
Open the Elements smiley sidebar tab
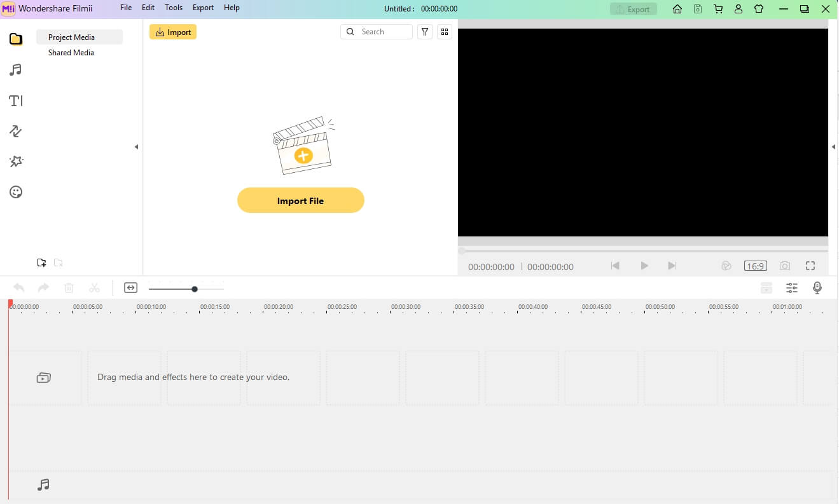pyautogui.click(x=16, y=192)
